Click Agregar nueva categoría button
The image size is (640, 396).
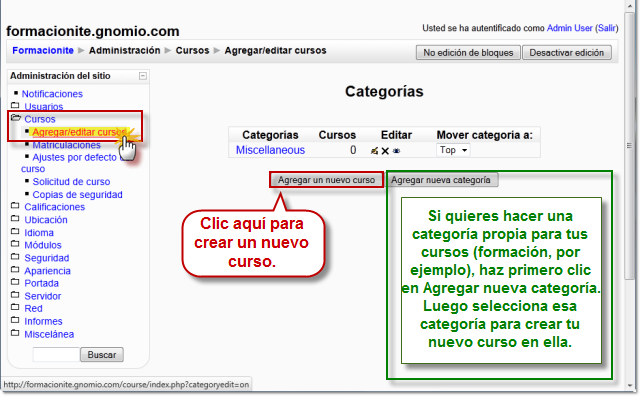coord(441,180)
